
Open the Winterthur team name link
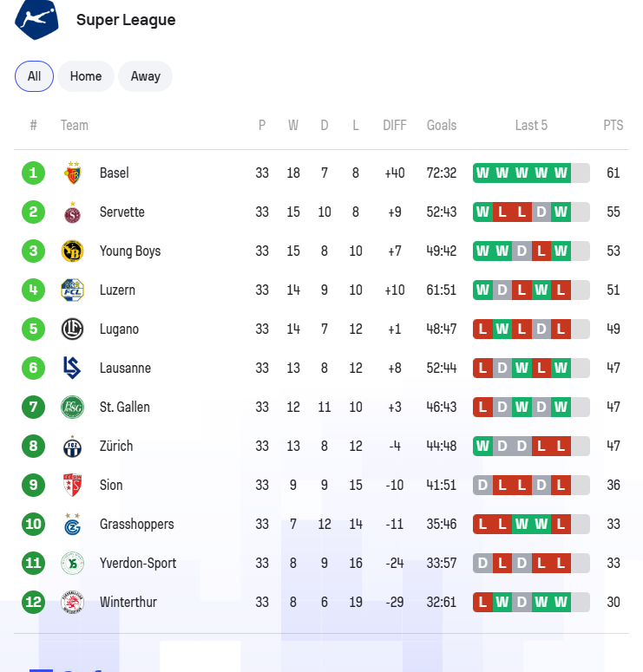(x=128, y=602)
